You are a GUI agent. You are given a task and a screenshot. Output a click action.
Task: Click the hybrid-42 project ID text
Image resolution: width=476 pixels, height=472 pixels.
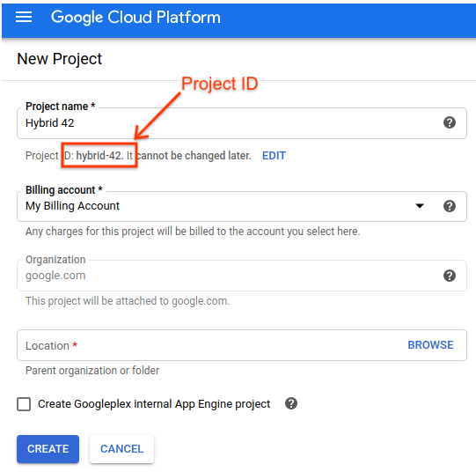pyautogui.click(x=99, y=156)
